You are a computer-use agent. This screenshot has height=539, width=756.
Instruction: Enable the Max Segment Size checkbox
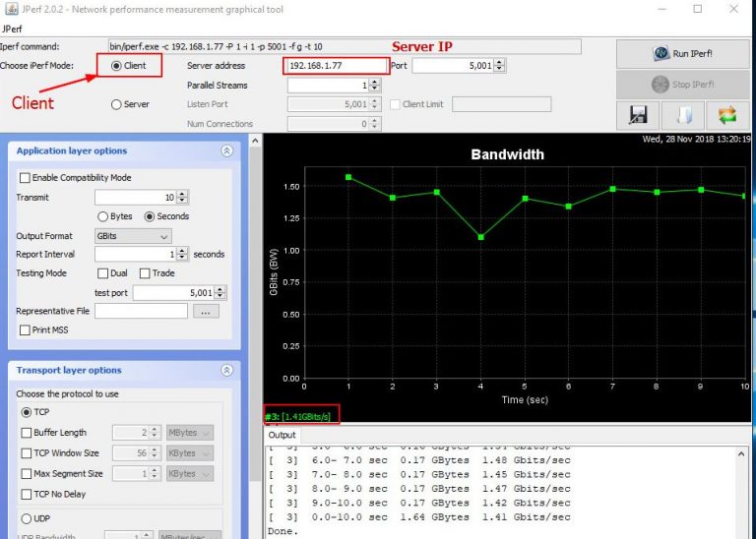(x=27, y=474)
